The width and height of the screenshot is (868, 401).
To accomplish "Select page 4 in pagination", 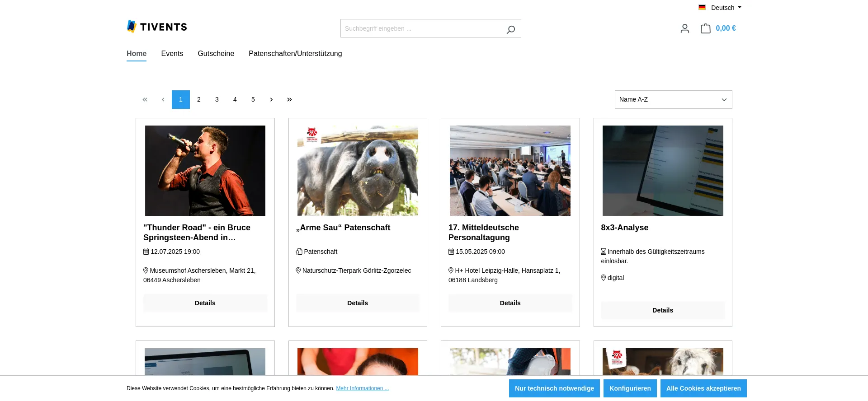I will tap(235, 99).
